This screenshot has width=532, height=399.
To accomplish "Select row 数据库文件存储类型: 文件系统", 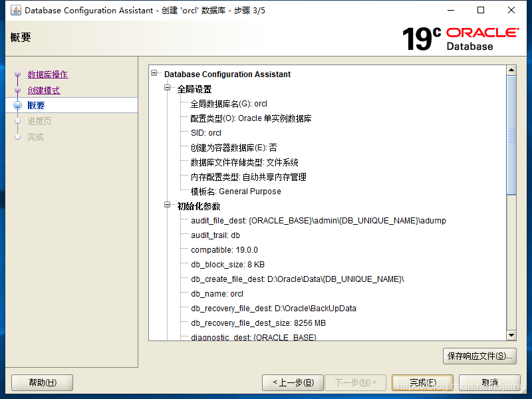I will click(x=244, y=162).
